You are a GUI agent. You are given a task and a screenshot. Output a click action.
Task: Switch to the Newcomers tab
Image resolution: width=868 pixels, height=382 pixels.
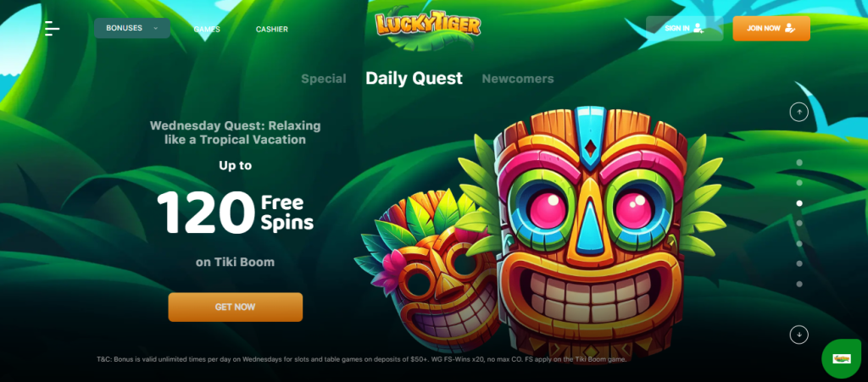(x=518, y=79)
